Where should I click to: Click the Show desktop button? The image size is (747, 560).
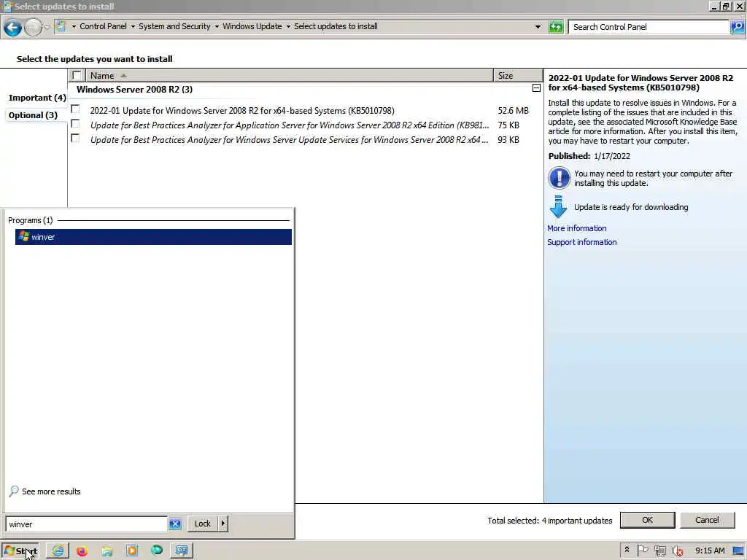(738, 551)
